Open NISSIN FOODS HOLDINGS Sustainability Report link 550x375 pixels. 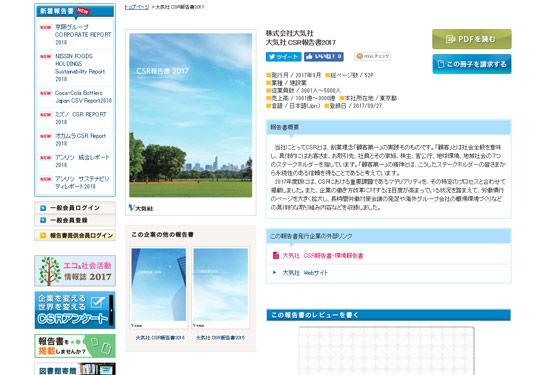tap(80, 67)
